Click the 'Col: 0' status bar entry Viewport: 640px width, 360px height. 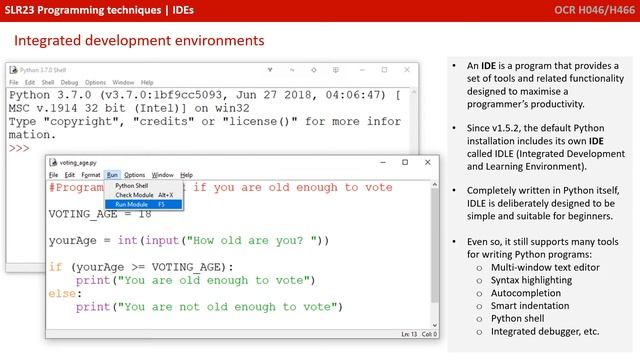429,334
